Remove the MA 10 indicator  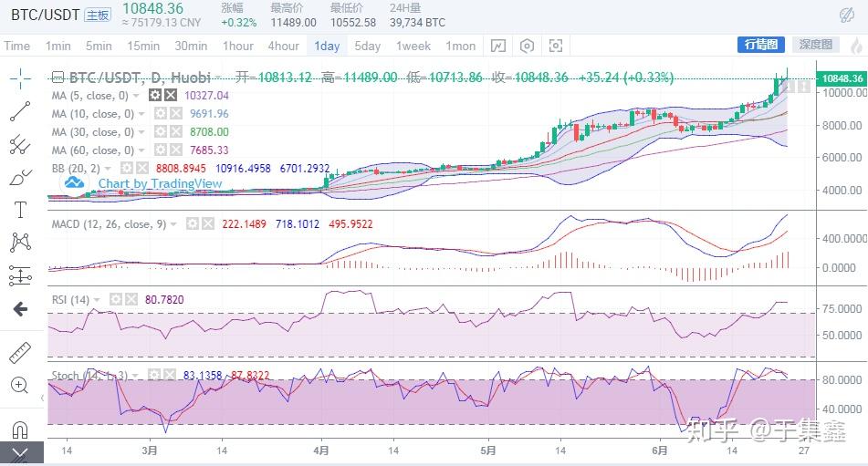point(176,113)
